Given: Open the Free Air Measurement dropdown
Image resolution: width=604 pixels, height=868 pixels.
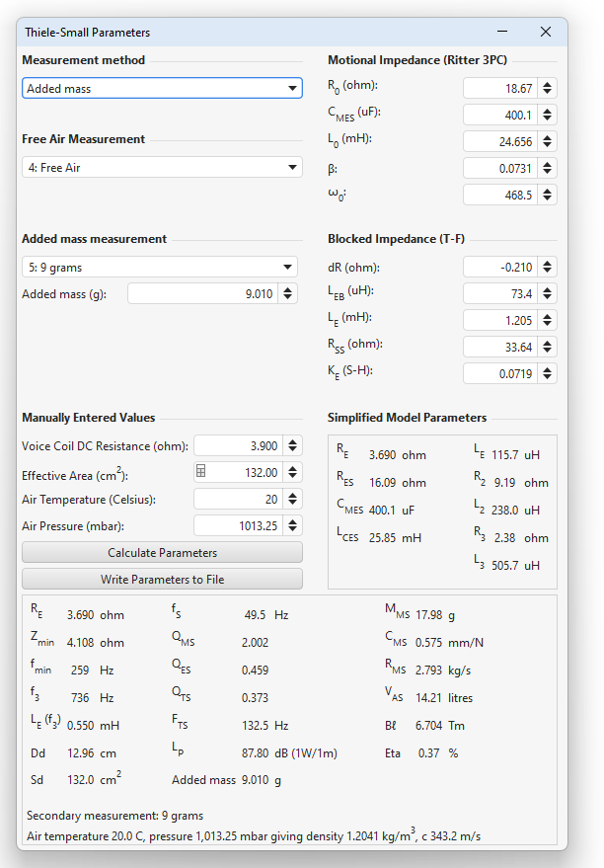Looking at the screenshot, I should tap(162, 168).
